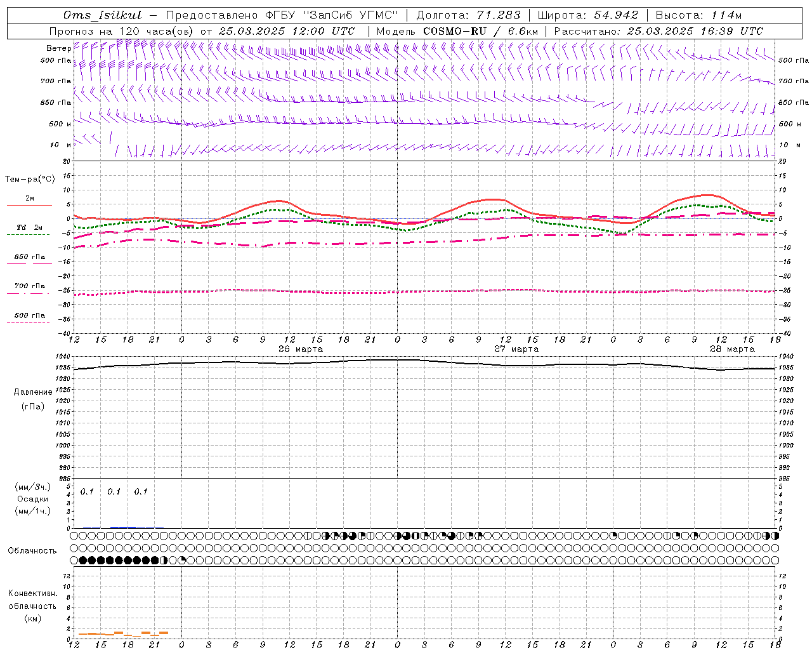Click the Тем-ра(°C) panel label
812x650 pixels.
(x=30, y=180)
